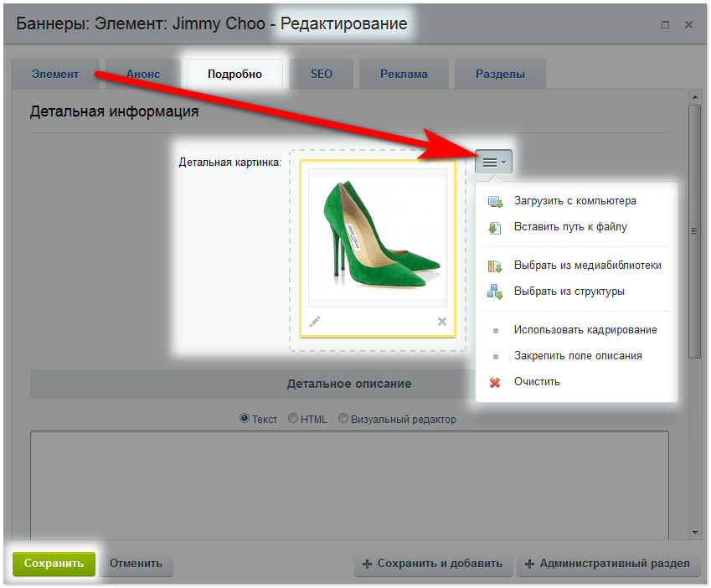Choose Выбрать из медиабиблиотеки

click(588, 266)
